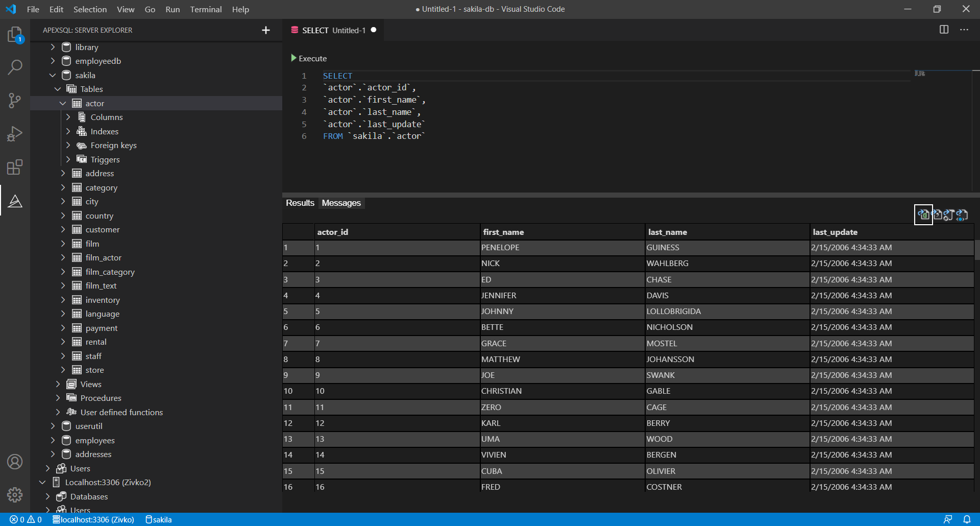This screenshot has width=980, height=526.
Task: Open the Source Control view
Action: coord(15,100)
